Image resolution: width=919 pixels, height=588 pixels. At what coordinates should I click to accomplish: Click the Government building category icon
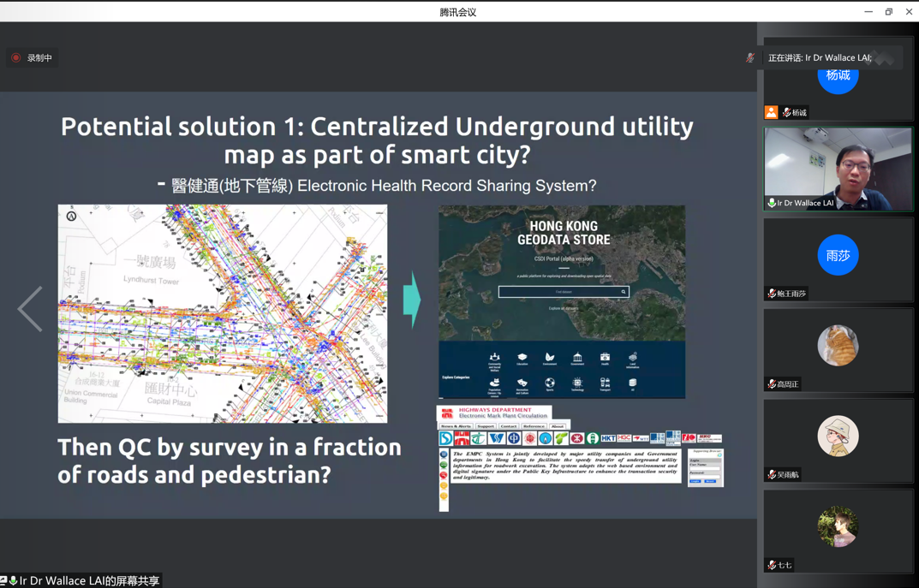577,357
